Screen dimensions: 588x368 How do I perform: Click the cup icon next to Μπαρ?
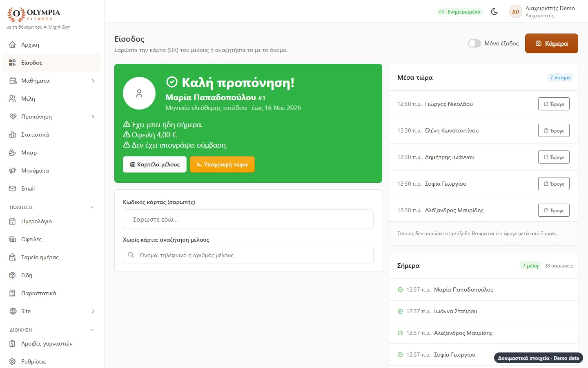pos(13,153)
